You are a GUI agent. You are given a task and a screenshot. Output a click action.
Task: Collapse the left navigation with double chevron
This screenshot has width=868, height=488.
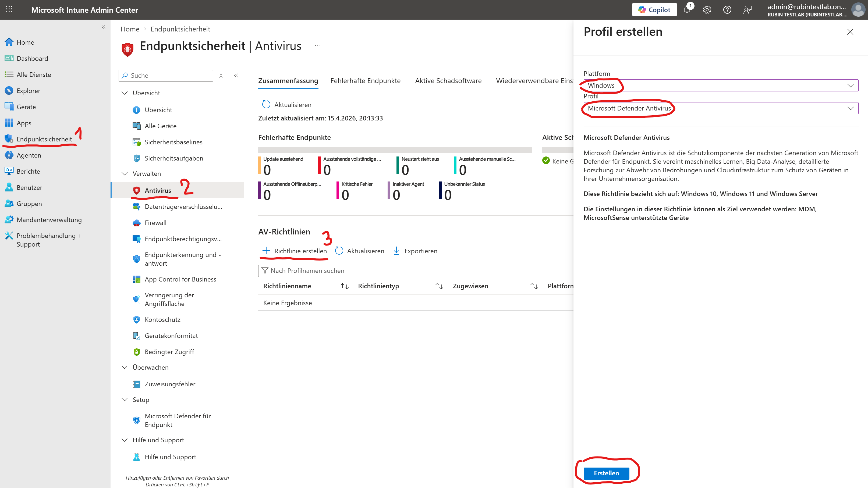click(x=104, y=27)
